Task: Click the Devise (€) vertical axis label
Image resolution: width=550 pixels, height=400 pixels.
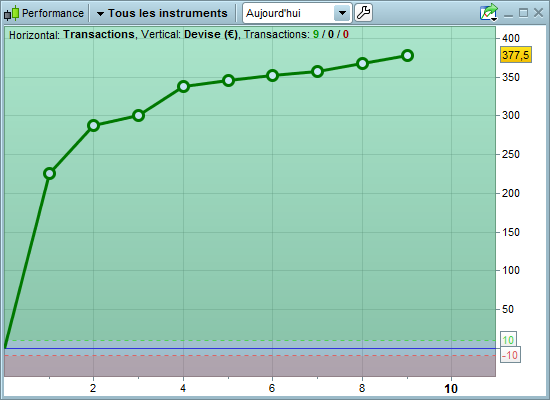Action: (211, 34)
